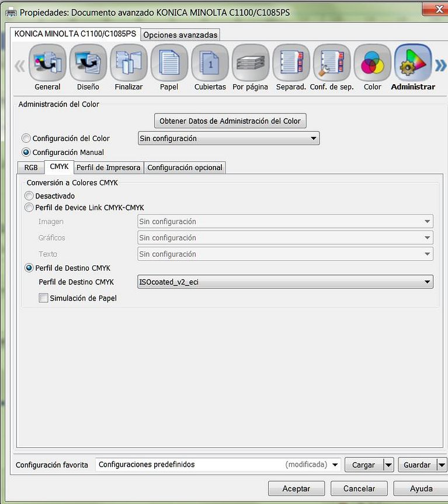Expand the Guardar button arrow
The image size is (448, 504).
click(x=442, y=465)
